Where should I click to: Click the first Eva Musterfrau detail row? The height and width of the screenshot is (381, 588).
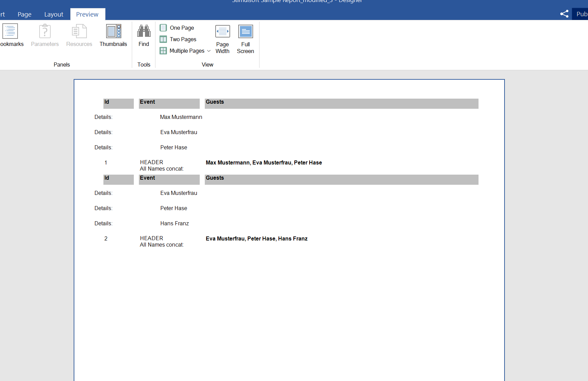[x=179, y=132]
